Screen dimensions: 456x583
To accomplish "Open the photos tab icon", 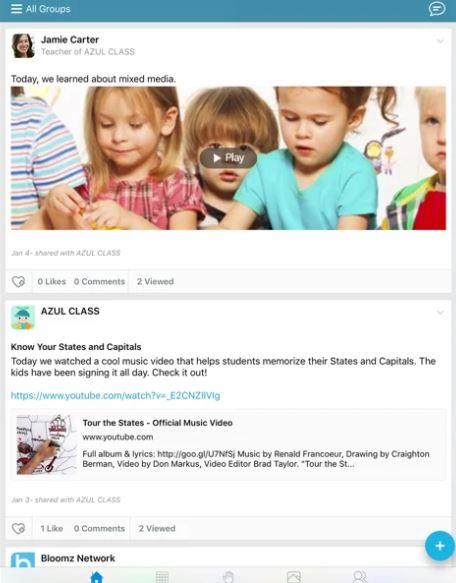I will [294, 577].
